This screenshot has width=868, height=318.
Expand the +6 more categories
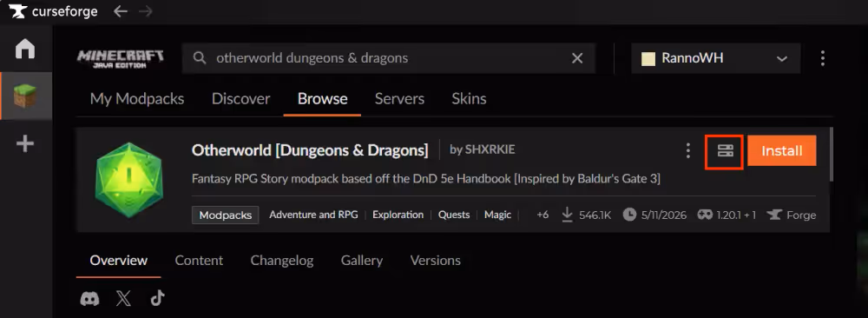[542, 215]
